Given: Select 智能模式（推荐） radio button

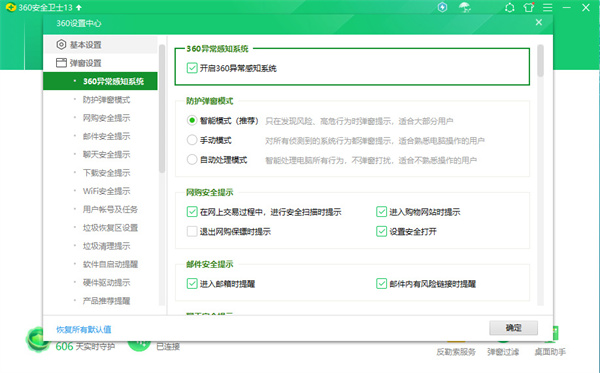Looking at the screenshot, I should coord(192,121).
